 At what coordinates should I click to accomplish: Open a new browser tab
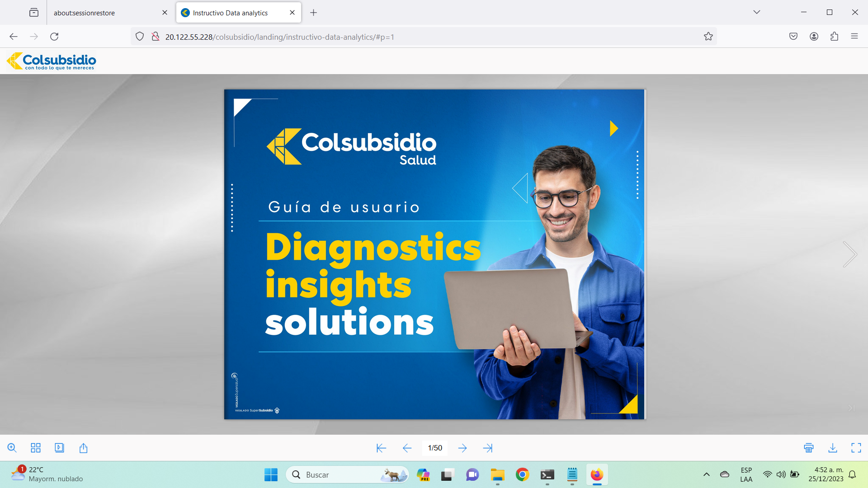click(313, 13)
